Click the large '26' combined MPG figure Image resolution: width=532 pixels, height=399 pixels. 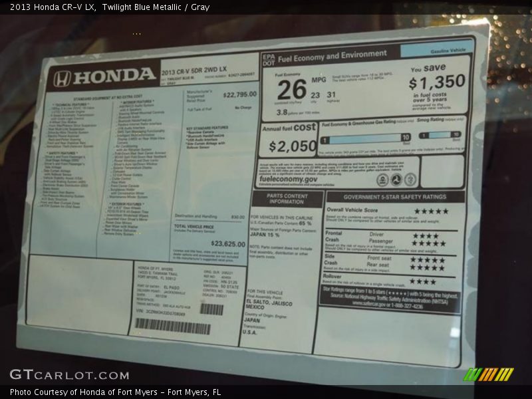(x=291, y=90)
